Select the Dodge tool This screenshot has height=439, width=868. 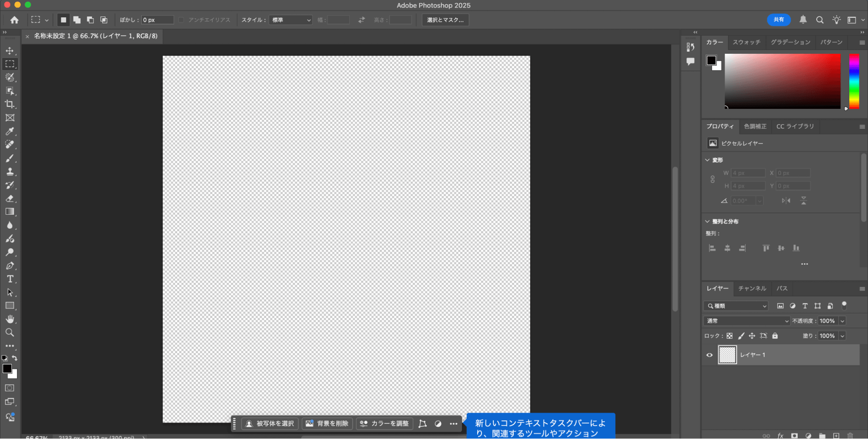10,252
